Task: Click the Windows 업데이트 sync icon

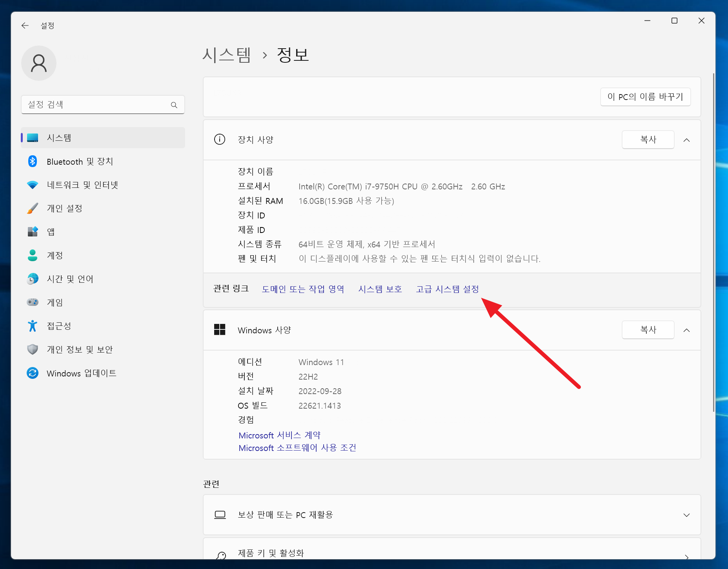Action: click(33, 373)
